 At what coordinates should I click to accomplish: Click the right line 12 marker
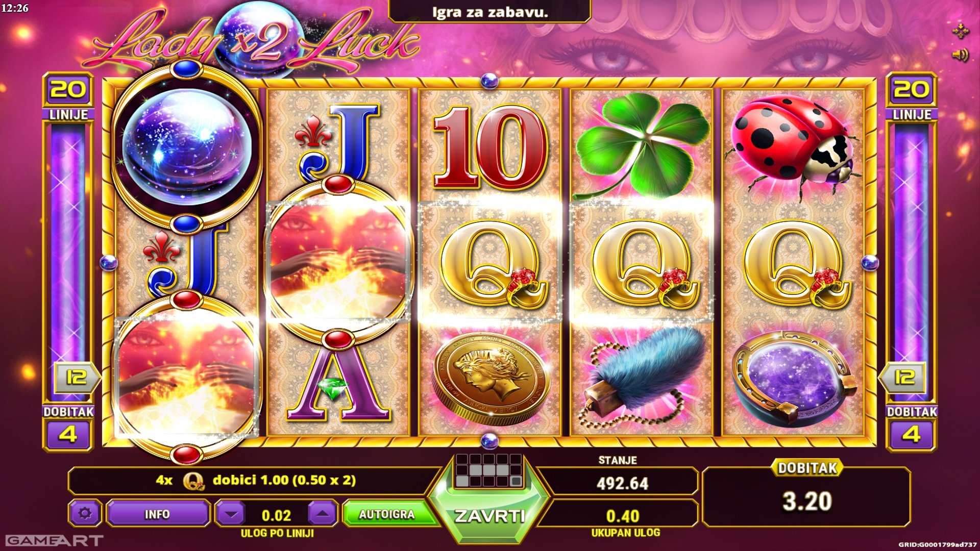coord(904,378)
